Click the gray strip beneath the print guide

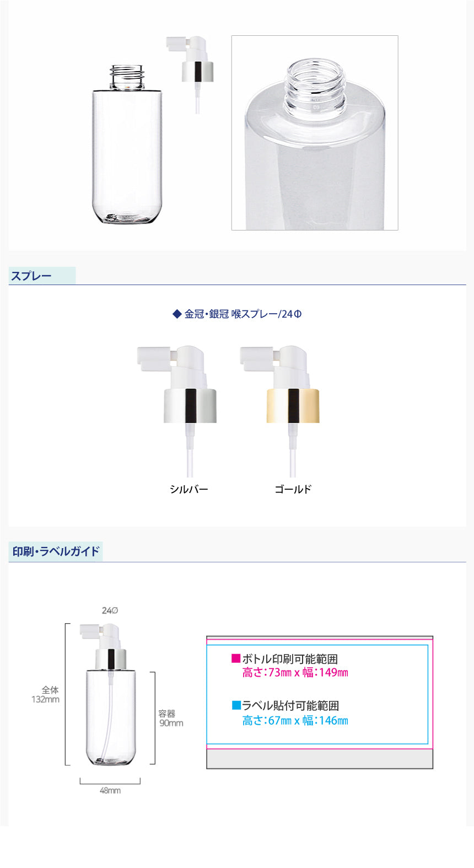[x=320, y=759]
